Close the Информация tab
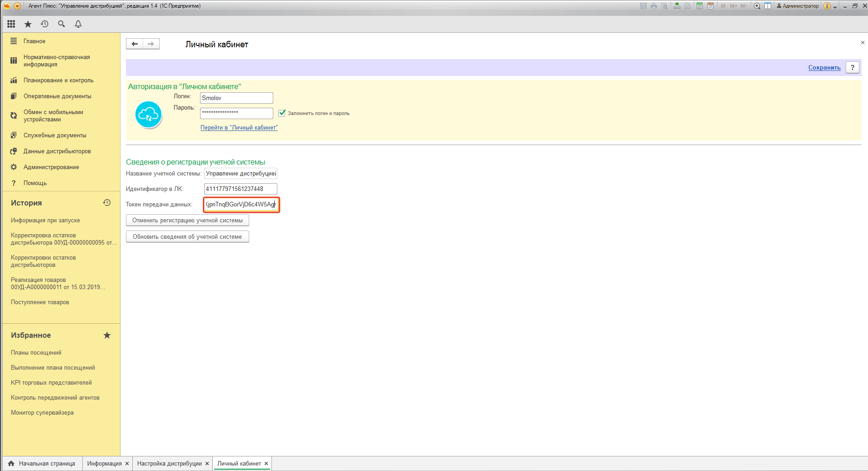Screen dimensions: 868x471 pos(127,464)
